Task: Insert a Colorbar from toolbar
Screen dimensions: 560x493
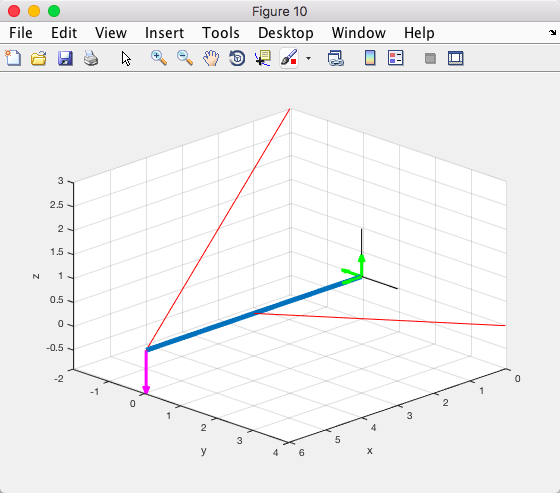Action: (370, 58)
